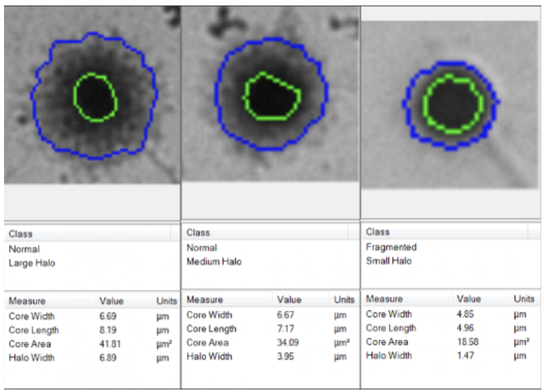Click the Core Width value 6.69
This screenshot has height=392, width=544.
tap(108, 316)
